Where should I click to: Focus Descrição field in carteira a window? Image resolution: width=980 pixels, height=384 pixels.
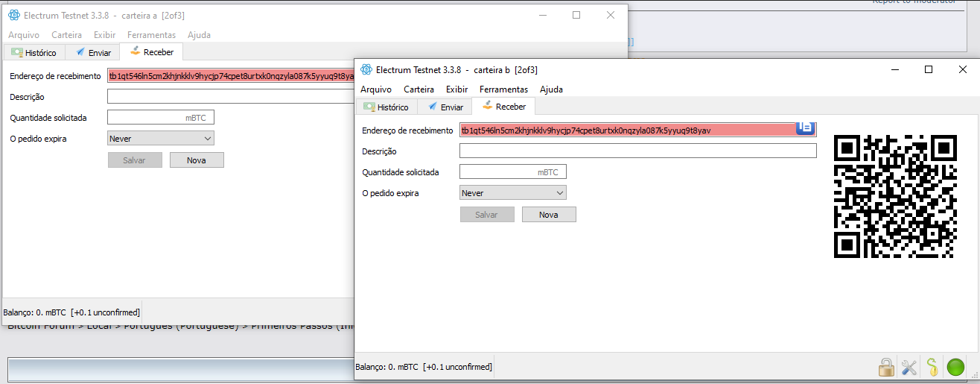(231, 96)
